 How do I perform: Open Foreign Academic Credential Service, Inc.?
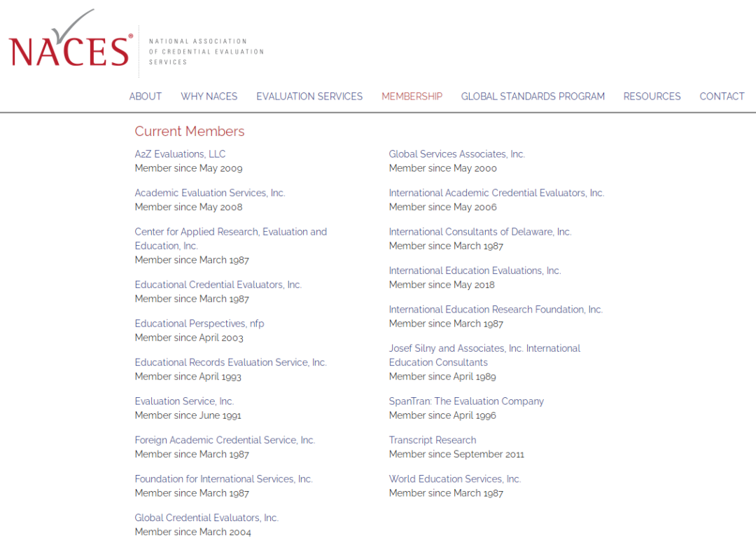(225, 440)
